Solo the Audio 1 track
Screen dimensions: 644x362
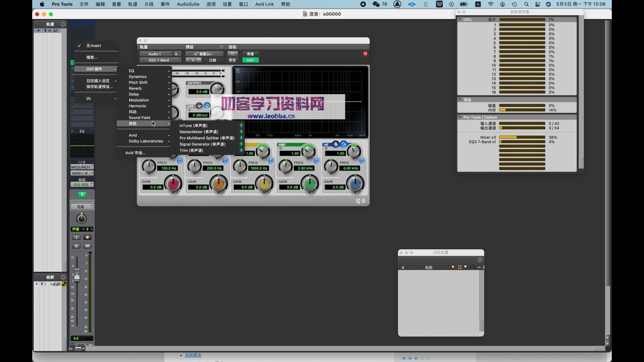click(x=76, y=246)
